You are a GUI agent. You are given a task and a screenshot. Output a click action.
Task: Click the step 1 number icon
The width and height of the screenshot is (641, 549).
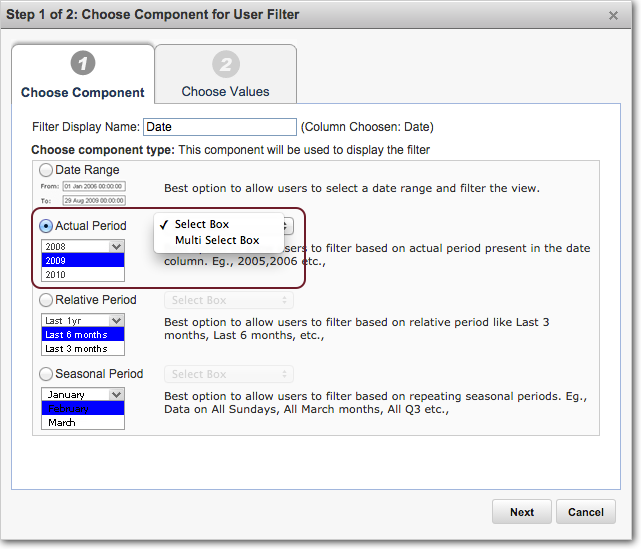(x=83, y=65)
